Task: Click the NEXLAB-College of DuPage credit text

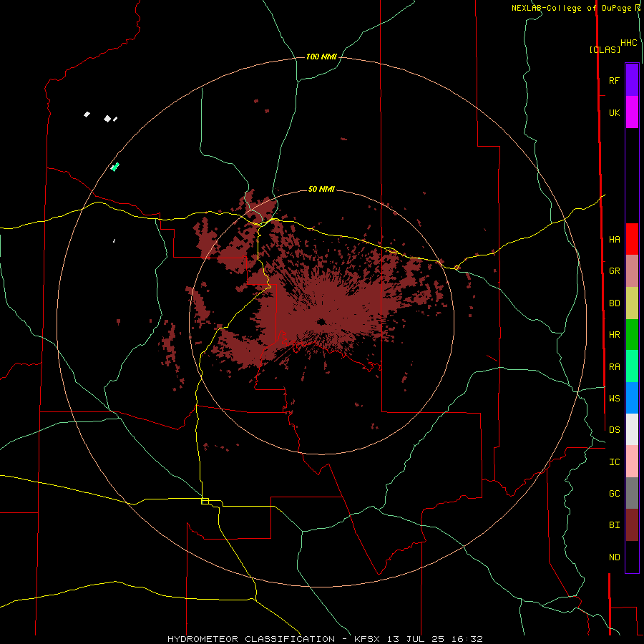Action: [571, 8]
